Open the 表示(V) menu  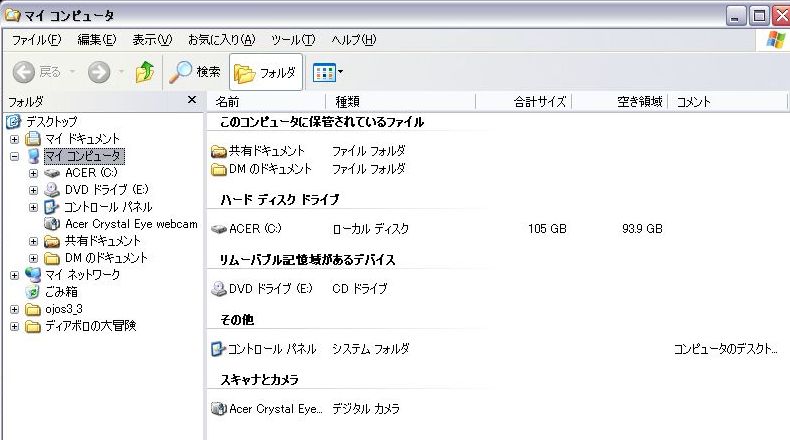click(152, 40)
